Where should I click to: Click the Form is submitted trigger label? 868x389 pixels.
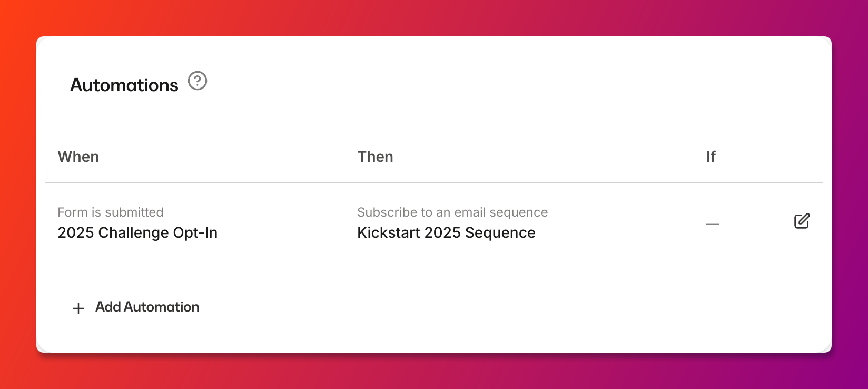(111, 212)
